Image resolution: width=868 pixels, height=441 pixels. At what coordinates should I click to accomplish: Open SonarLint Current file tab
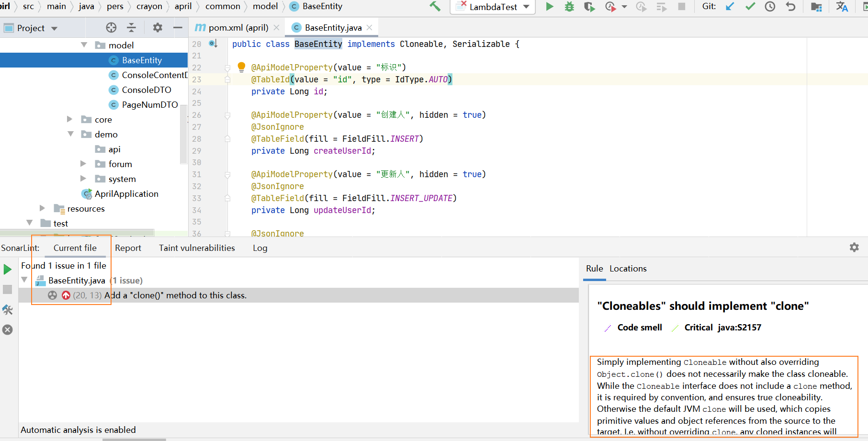75,248
